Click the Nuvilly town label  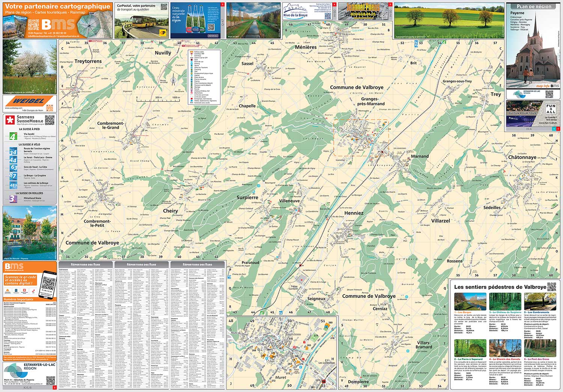163,53
